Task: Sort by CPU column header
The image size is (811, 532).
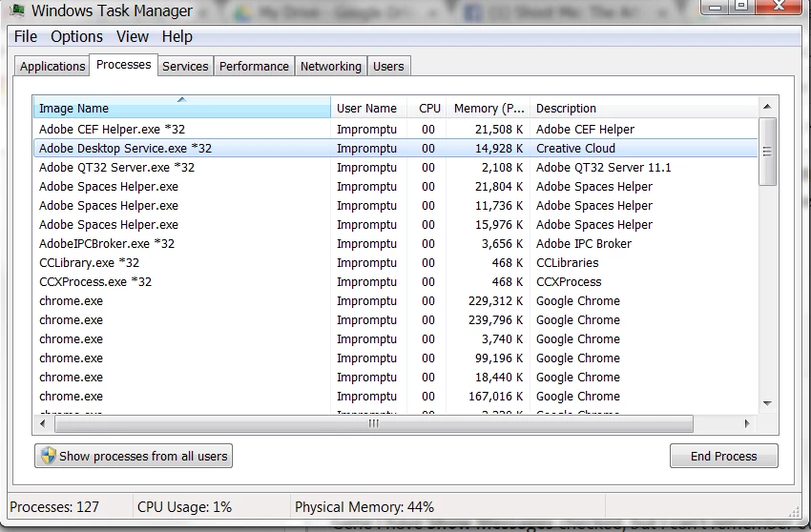Action: (x=427, y=108)
